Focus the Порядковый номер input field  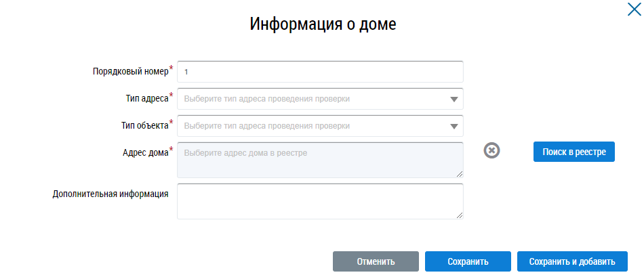pos(320,72)
